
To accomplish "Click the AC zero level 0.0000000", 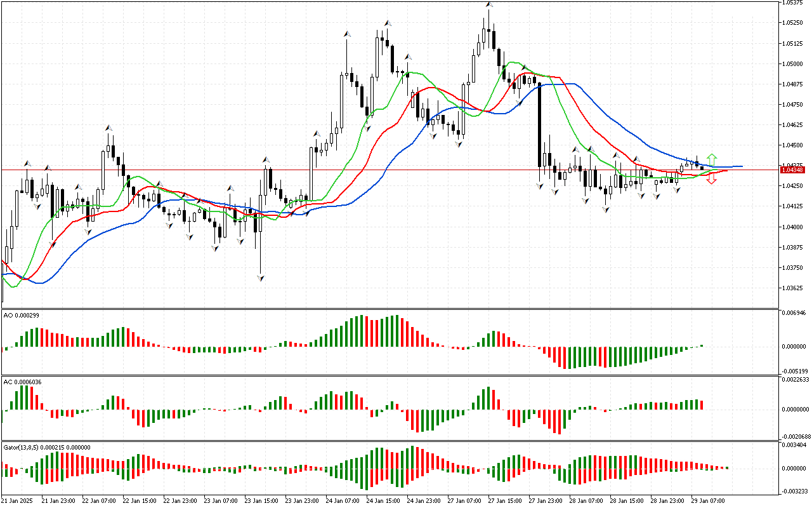I will point(796,409).
